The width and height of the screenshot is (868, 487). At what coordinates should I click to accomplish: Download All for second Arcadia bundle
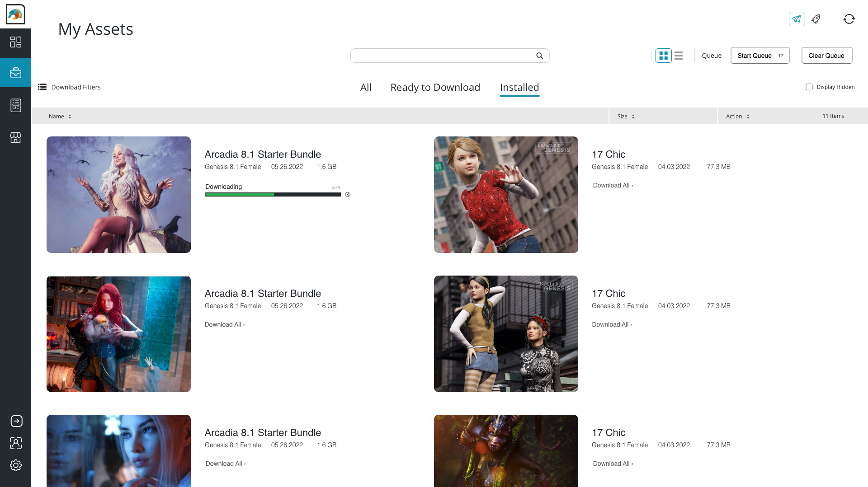pyautogui.click(x=225, y=324)
